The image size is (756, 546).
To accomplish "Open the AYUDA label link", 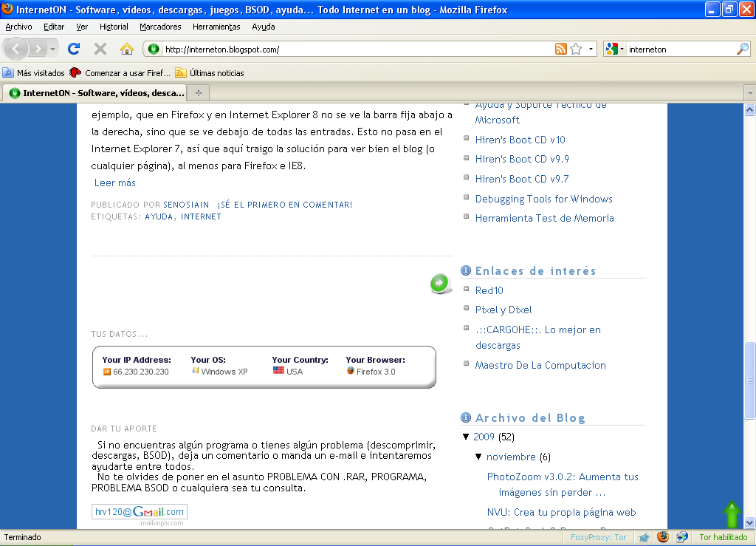I will point(159,216).
